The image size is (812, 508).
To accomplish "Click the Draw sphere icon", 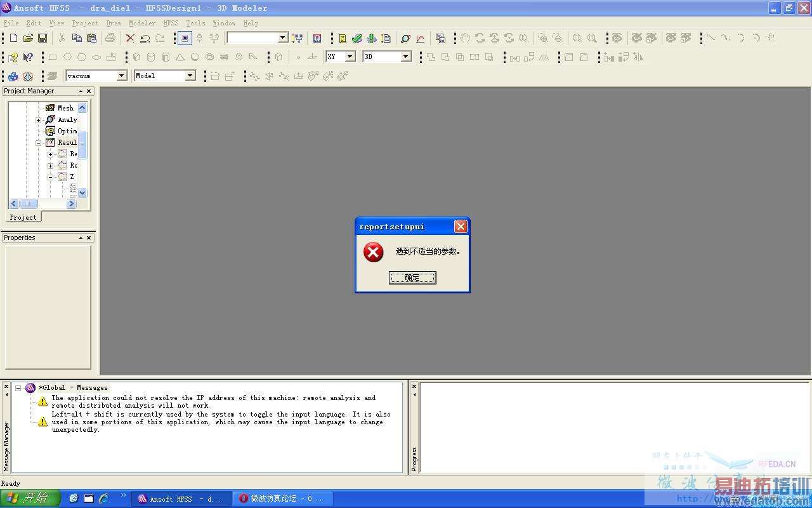I will tap(195, 57).
